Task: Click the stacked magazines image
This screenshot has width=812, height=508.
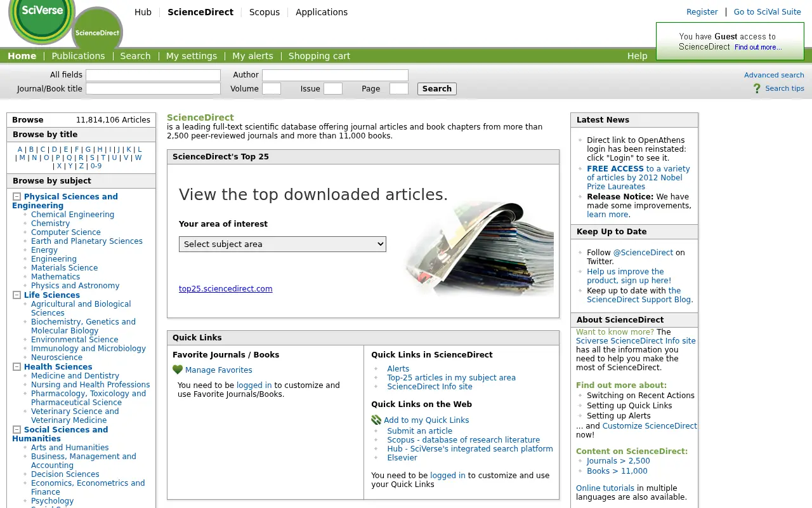Action: pos(479,249)
